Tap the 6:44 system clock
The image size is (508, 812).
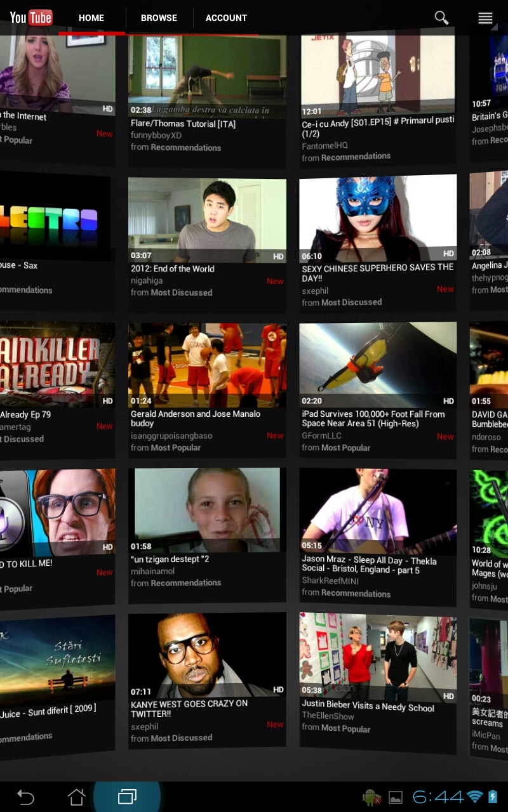click(439, 797)
